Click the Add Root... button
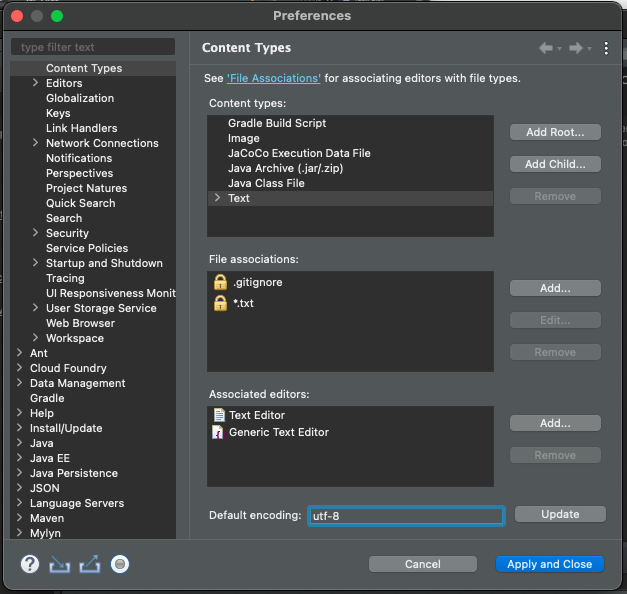 tap(555, 132)
